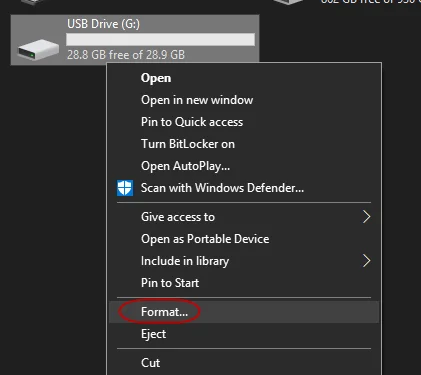421x375 pixels.
Task: Select Pin to Start
Action: pos(244,283)
